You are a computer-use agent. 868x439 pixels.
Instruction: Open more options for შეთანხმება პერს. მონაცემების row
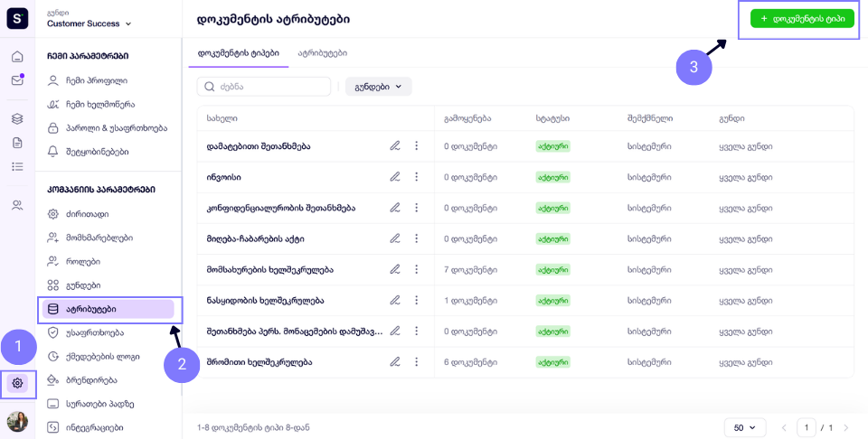[x=416, y=332]
